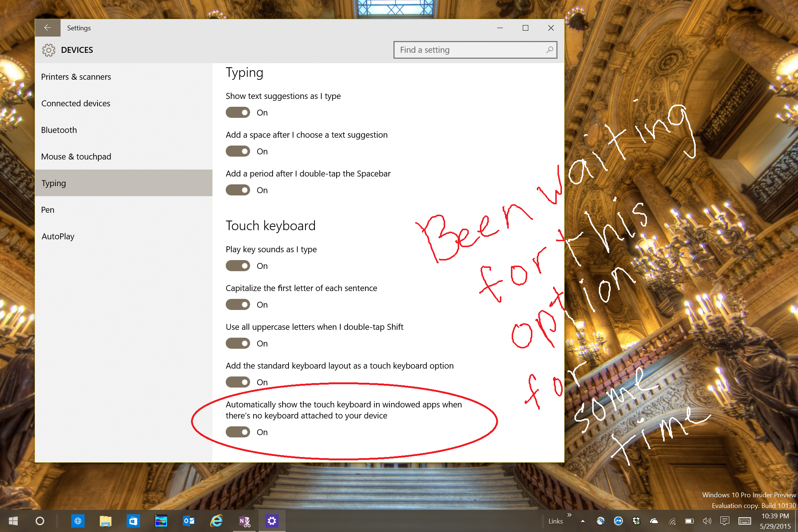
Task: Expand the Links toolbar chevron
Action: (569, 515)
